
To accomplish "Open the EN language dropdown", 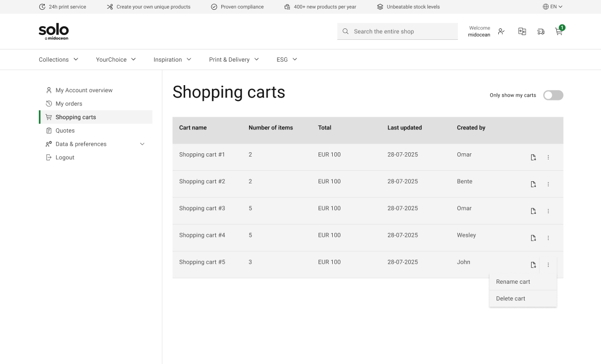I will [x=552, y=7].
